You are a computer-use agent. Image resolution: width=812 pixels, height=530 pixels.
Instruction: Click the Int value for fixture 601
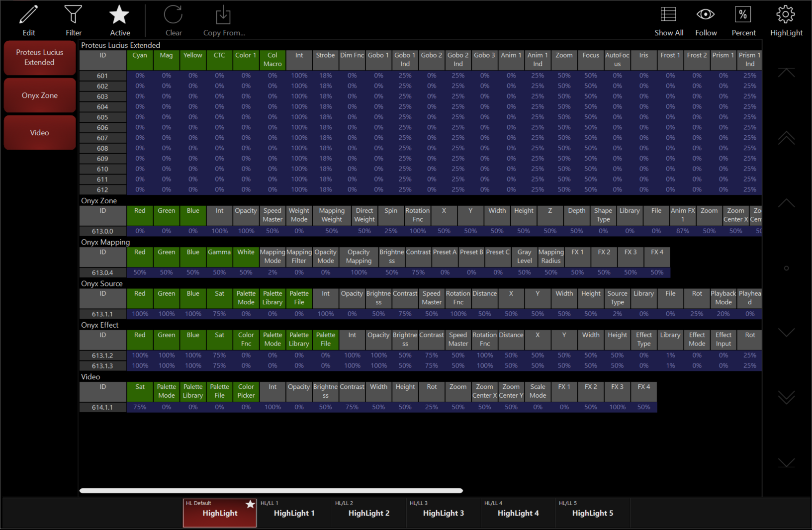pos(299,76)
